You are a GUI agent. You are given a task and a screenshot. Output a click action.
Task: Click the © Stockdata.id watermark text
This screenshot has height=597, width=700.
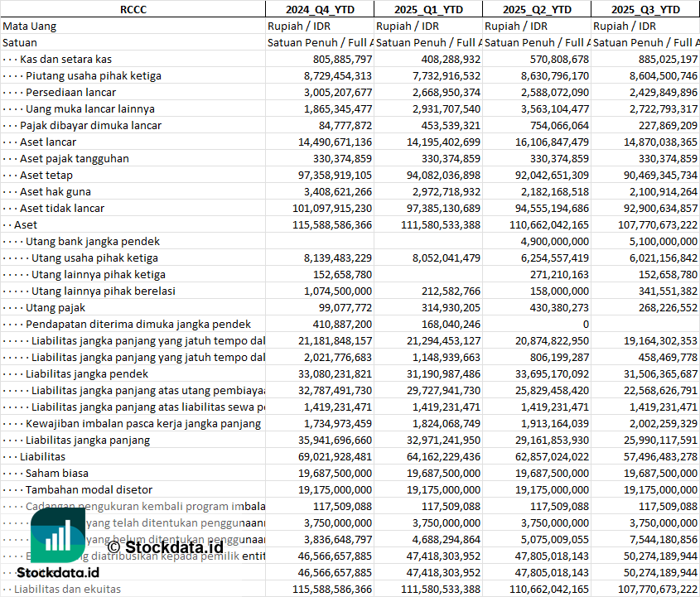click(165, 546)
